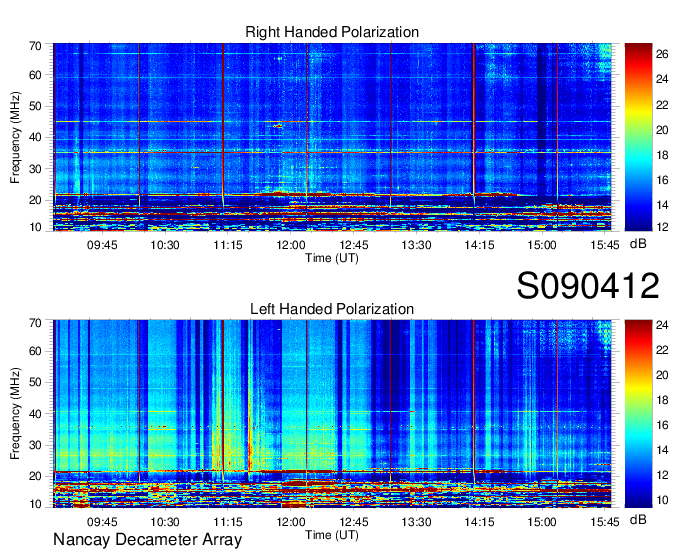Click the Right Handed Polarization spectrogram image

pyautogui.click(x=332, y=137)
